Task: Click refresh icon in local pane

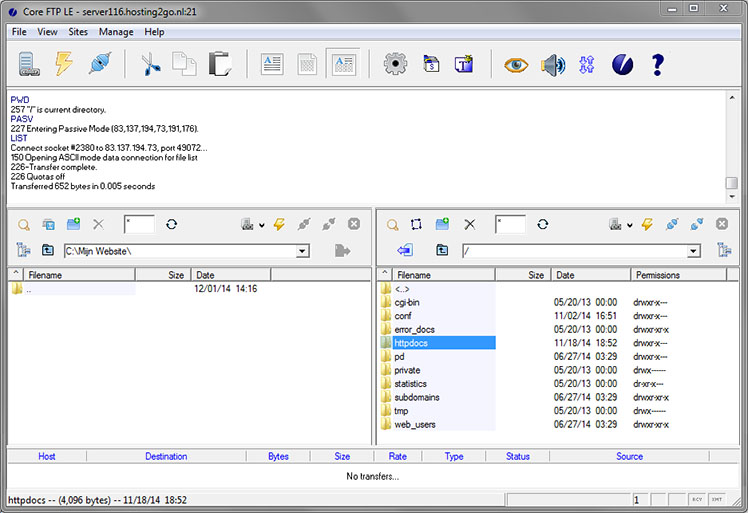Action: [172, 224]
